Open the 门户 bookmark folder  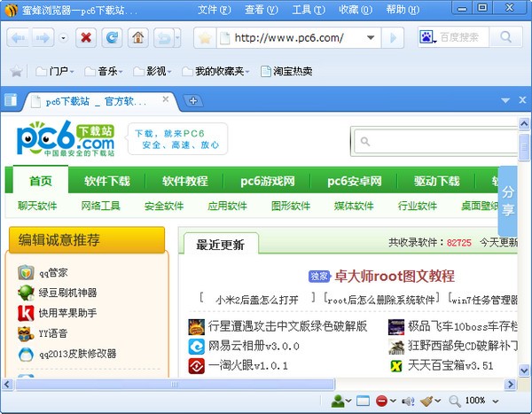pyautogui.click(x=55, y=71)
